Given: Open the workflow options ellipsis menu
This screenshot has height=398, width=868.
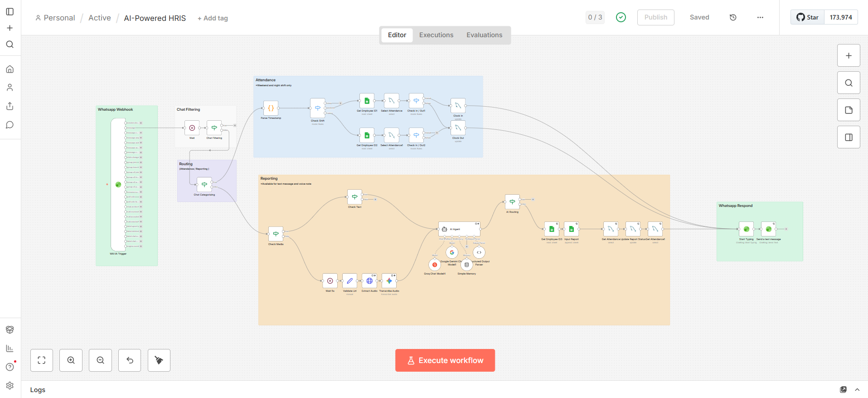Looking at the screenshot, I should tap(760, 17).
